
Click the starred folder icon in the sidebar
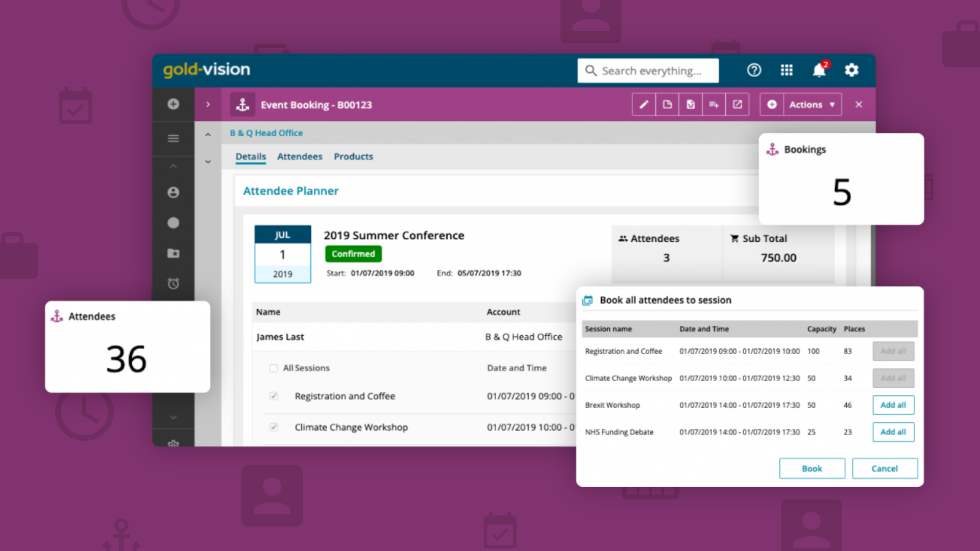(x=173, y=253)
